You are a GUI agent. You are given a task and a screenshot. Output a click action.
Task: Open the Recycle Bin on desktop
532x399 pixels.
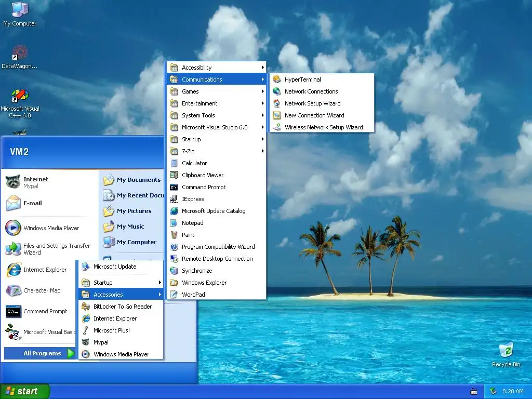pyautogui.click(x=506, y=355)
